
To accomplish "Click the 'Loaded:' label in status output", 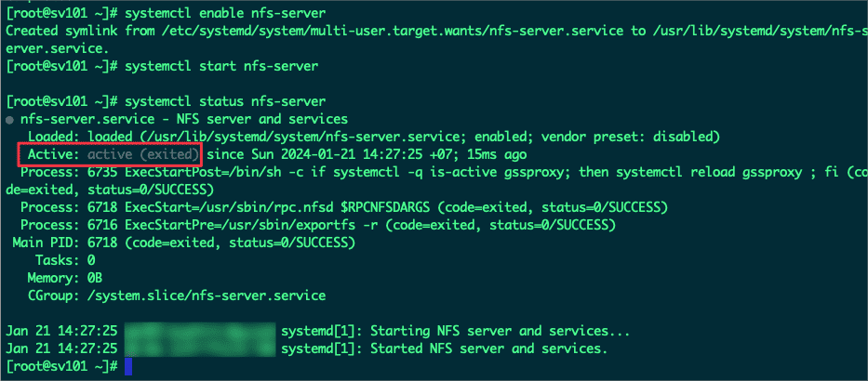I will [x=54, y=137].
